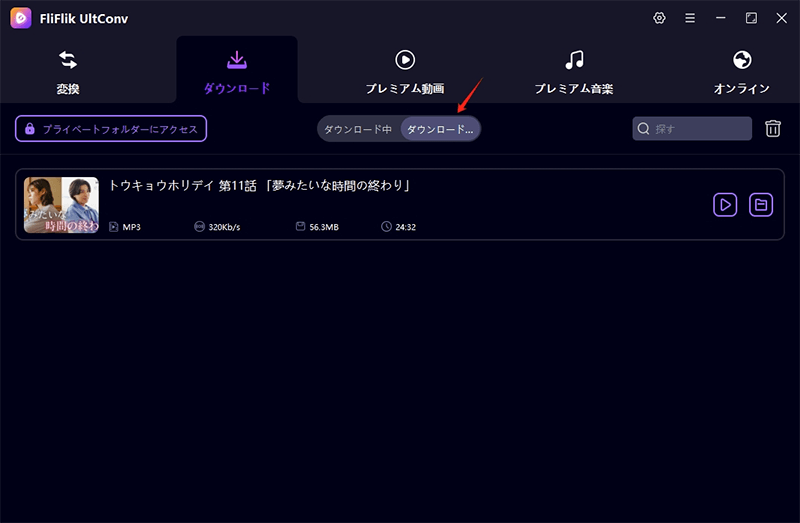Maximize the application window
Viewport: 800px width, 523px height.
[x=751, y=18]
